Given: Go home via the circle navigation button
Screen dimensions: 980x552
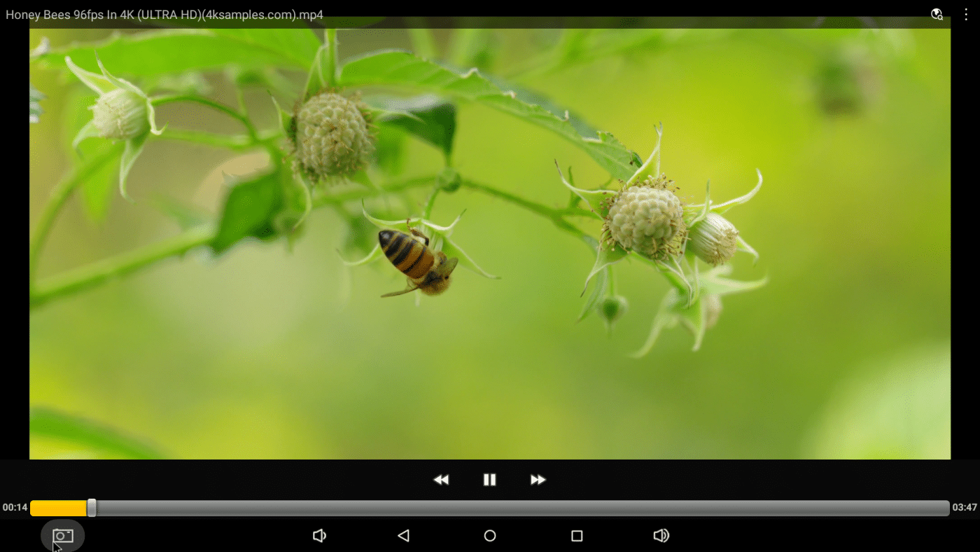Looking at the screenshot, I should [490, 536].
